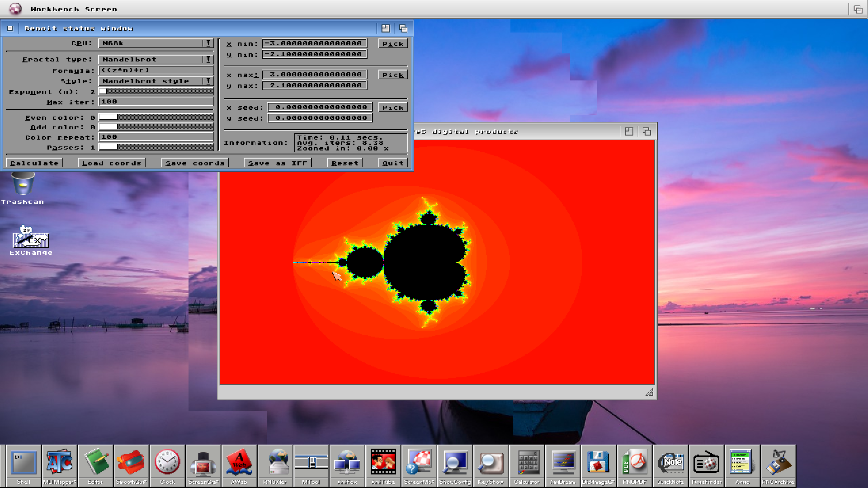This screenshot has height=488, width=868.
Task: Open QuickNote from the dock
Action: [671, 463]
